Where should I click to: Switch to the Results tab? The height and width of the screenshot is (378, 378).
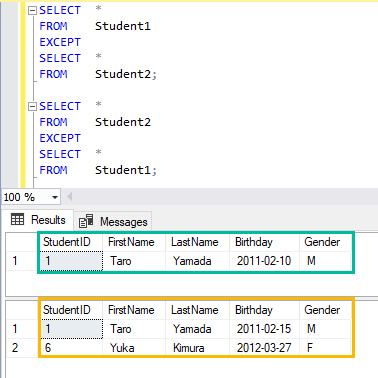pos(38,220)
